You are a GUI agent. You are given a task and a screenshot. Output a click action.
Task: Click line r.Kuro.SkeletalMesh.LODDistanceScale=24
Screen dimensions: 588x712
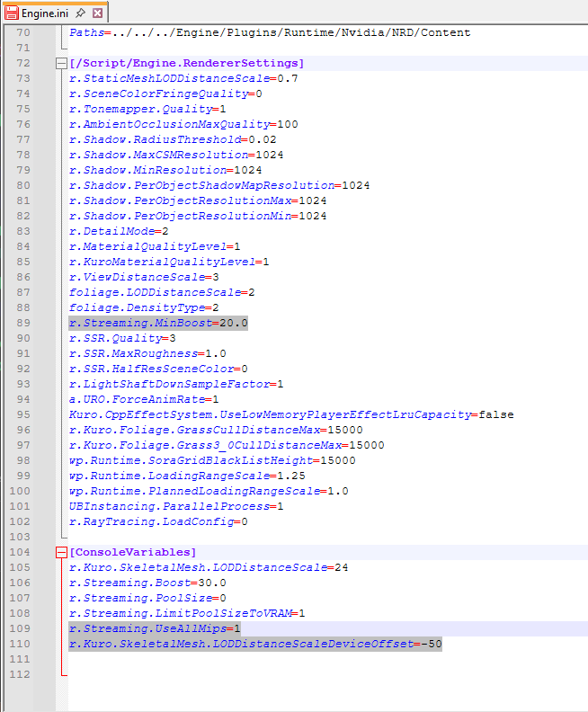tap(209, 567)
